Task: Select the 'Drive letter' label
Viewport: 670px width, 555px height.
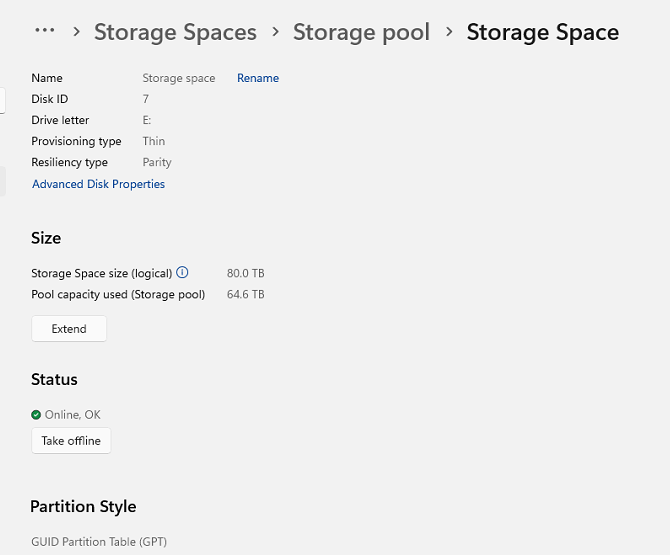Action: pyautogui.click(x=60, y=120)
